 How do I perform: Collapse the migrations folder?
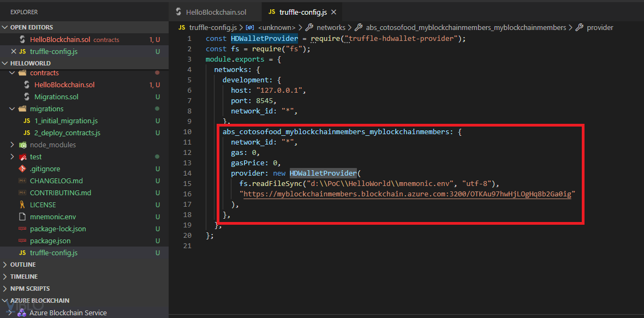click(13, 109)
